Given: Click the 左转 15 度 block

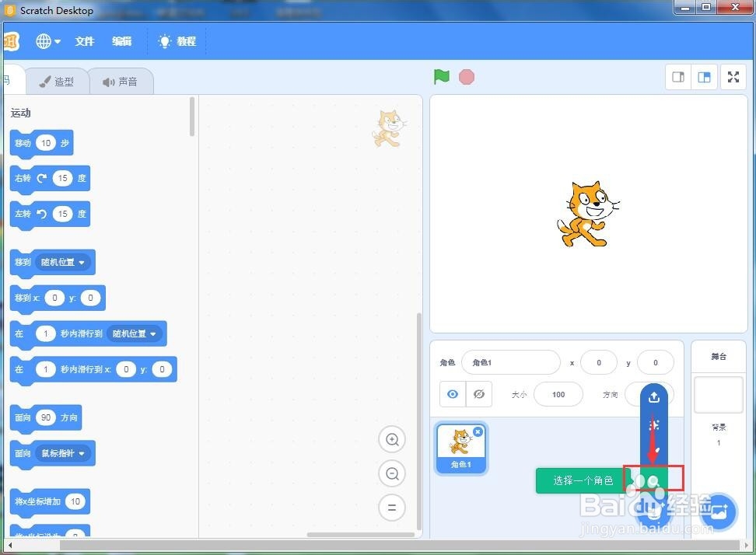Looking at the screenshot, I should pyautogui.click(x=50, y=214).
